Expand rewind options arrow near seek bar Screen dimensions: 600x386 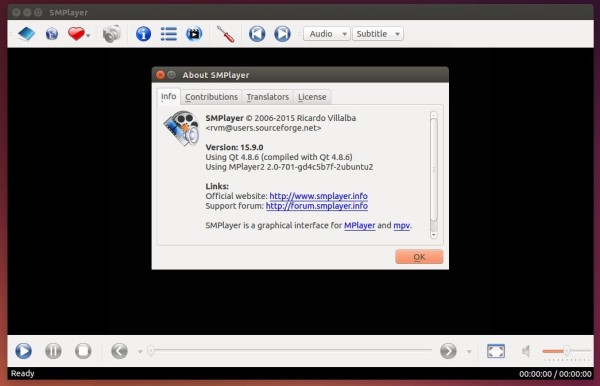pos(140,352)
